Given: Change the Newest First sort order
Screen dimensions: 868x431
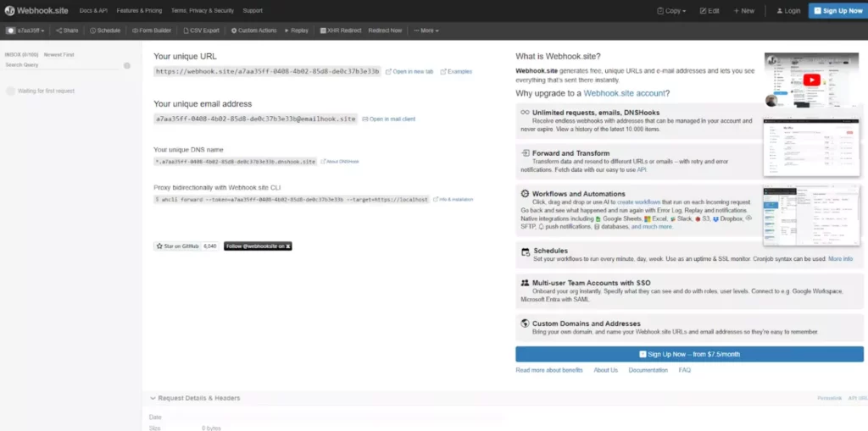Looking at the screenshot, I should click(58, 55).
